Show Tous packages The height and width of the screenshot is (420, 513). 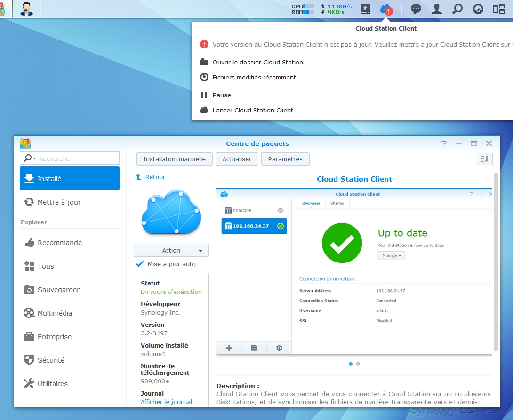coord(70,266)
